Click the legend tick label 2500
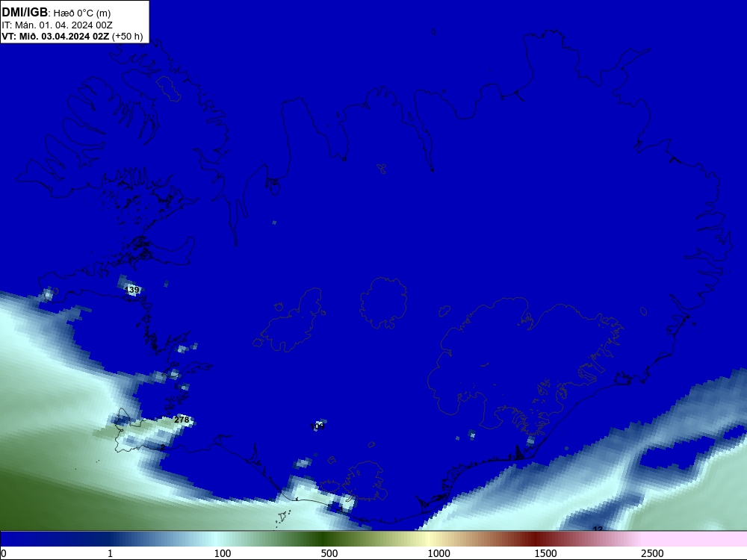 click(652, 553)
